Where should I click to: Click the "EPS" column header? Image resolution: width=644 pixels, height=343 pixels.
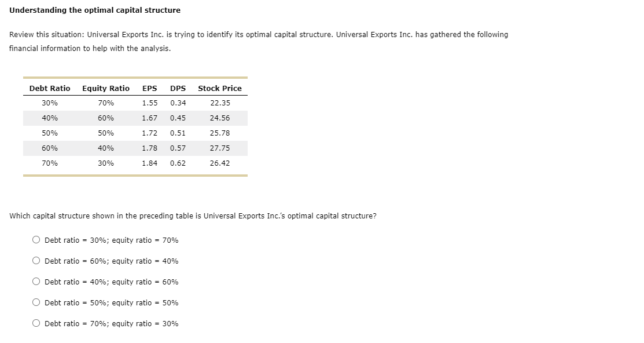pyautogui.click(x=149, y=88)
